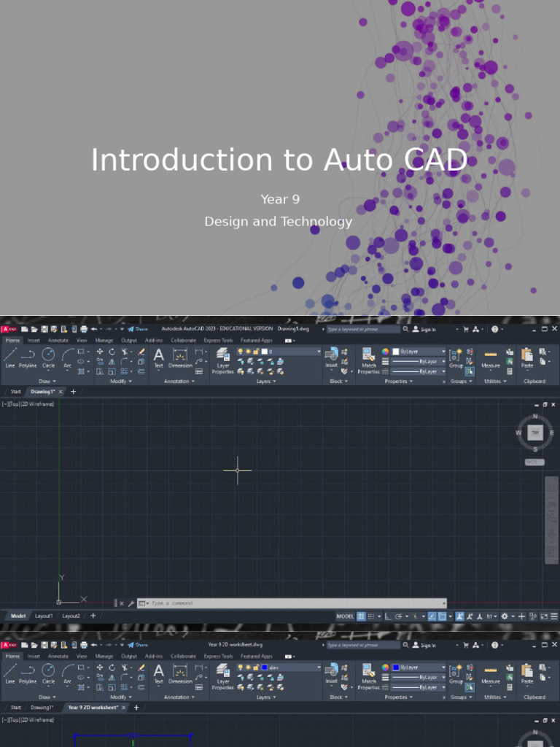
Task: Toggle group selection icon in Drawing1 Groups panel
Action: pyautogui.click(x=470, y=371)
